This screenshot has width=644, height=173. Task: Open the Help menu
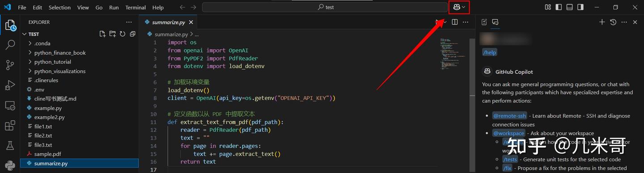coord(158,7)
